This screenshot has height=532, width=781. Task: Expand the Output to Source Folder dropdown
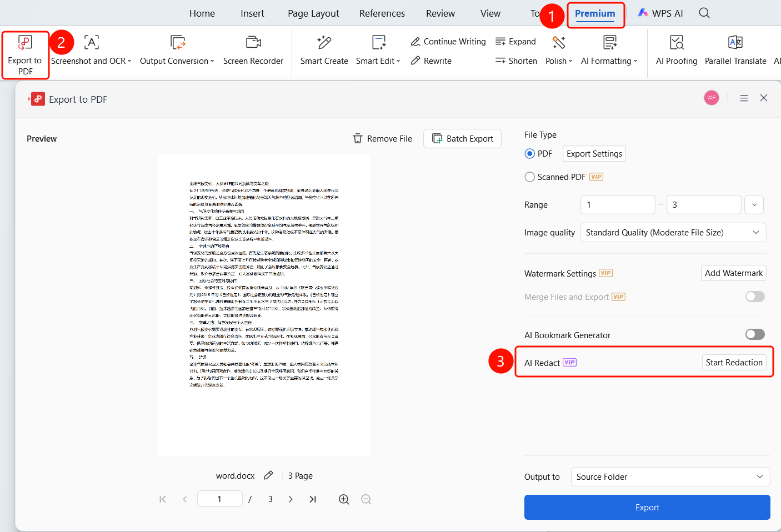670,477
